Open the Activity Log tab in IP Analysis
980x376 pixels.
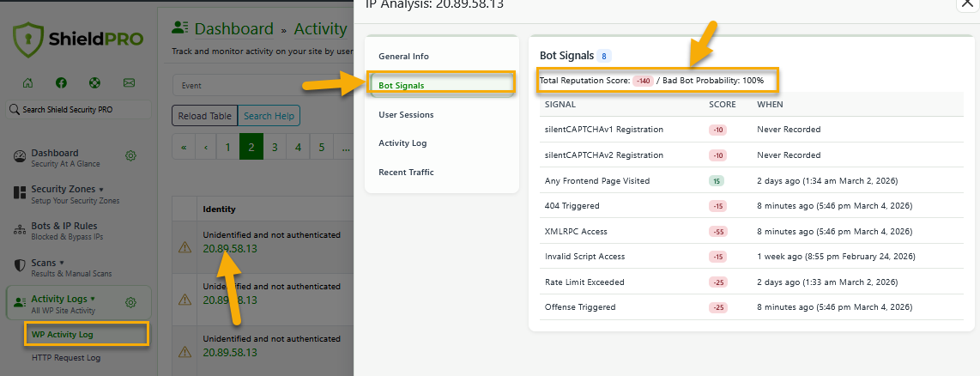click(x=402, y=143)
